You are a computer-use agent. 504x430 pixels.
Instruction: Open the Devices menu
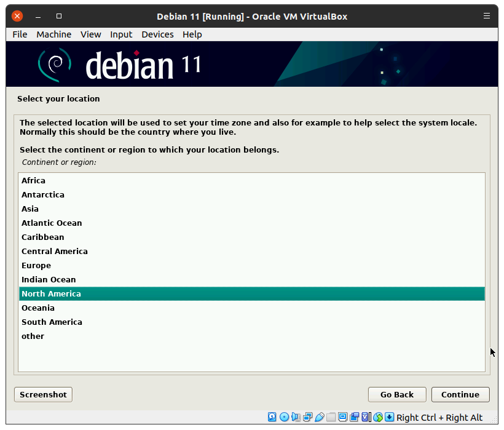pos(157,34)
